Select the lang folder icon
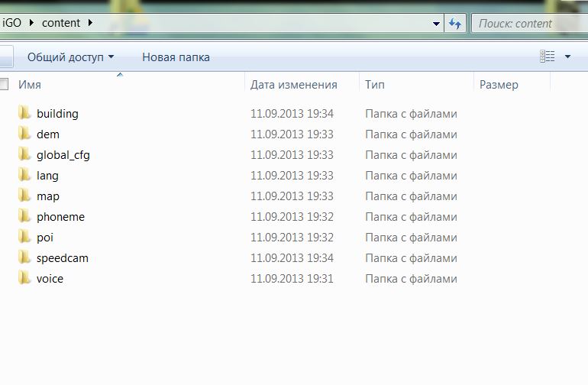 point(24,176)
